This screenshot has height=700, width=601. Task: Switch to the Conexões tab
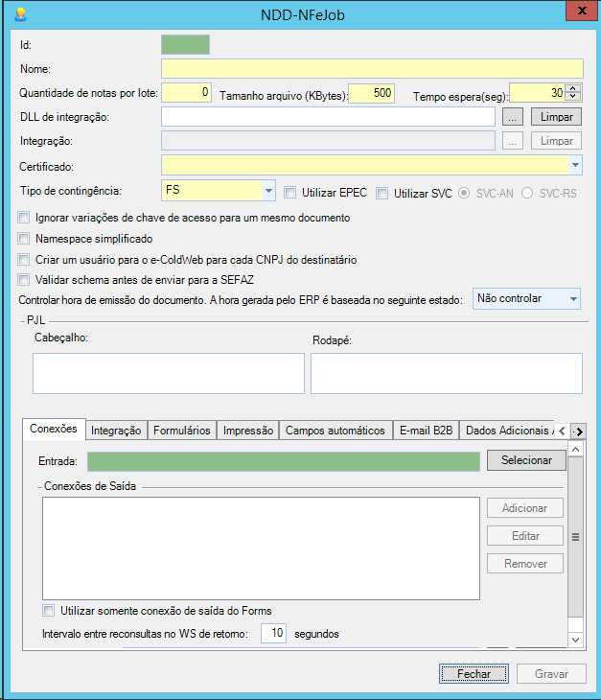tap(54, 429)
